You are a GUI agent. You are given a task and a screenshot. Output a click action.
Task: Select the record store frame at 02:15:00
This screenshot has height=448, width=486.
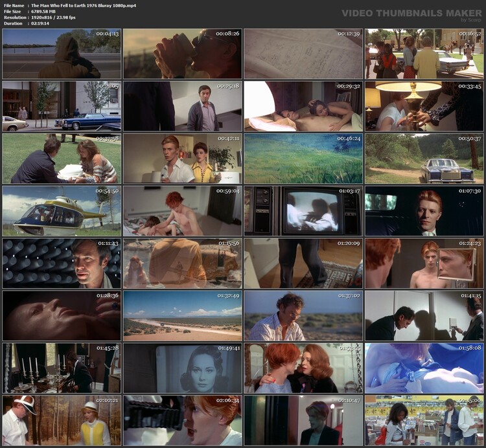[424, 420]
